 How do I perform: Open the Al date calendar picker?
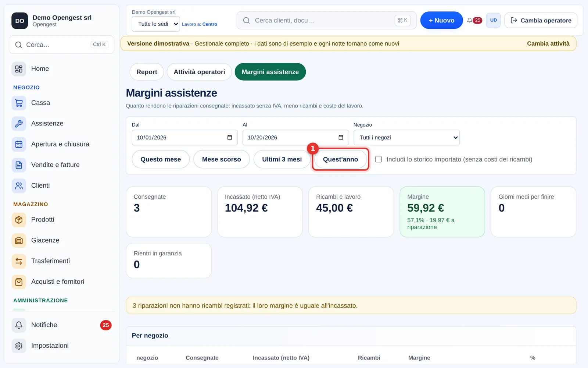tap(341, 138)
